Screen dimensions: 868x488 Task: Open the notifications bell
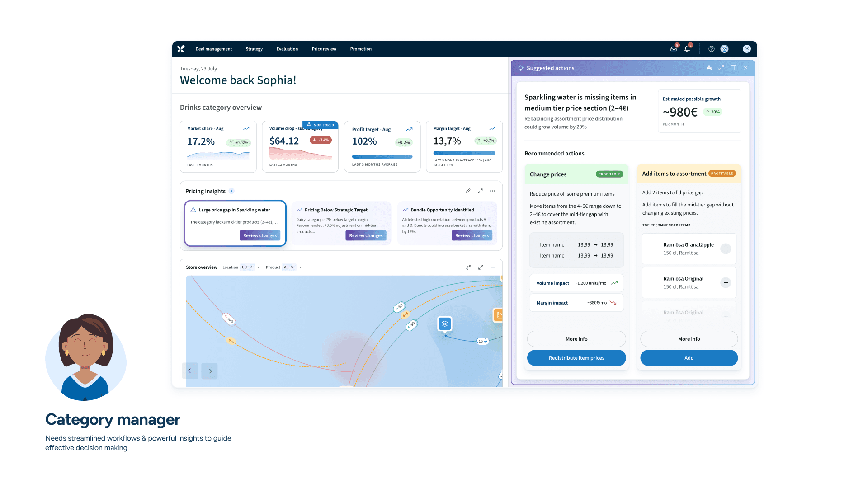687,49
